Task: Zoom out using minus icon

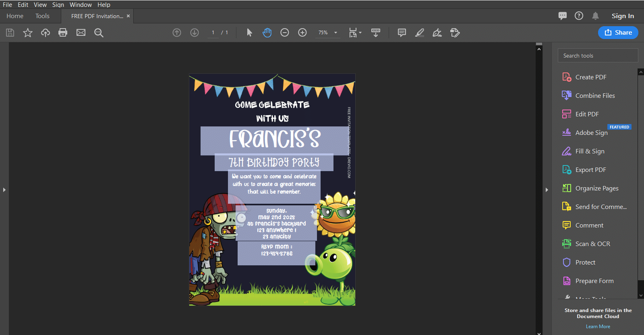Action: 285,33
